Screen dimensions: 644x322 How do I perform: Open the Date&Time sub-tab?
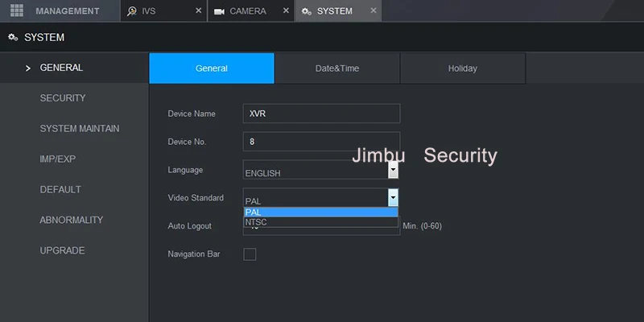point(337,68)
